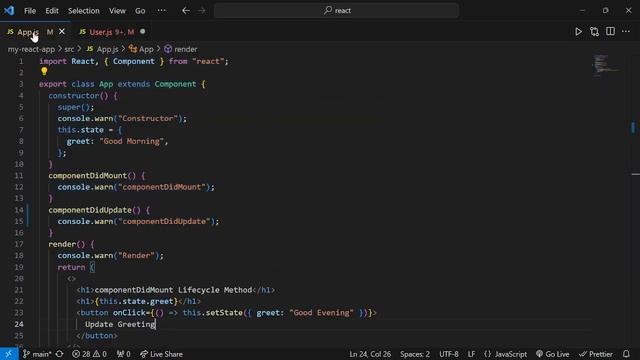
Task: Click this.state.greet expression
Action: [x=136, y=301]
